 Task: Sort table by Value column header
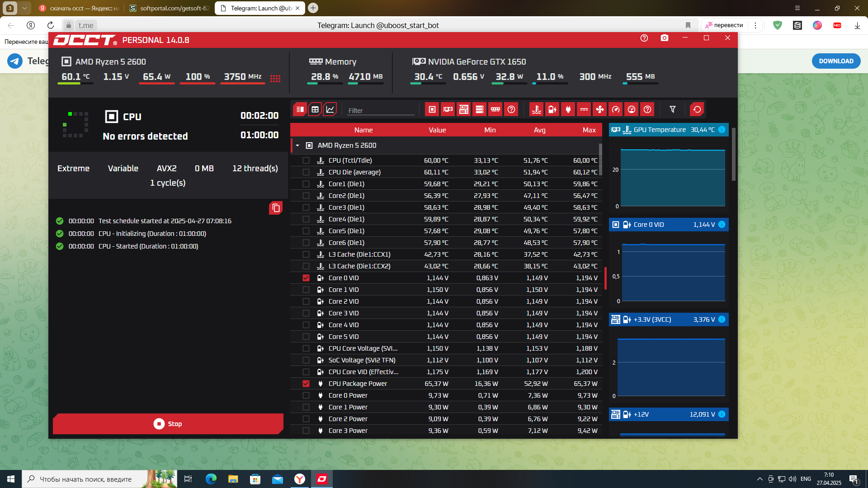[437, 130]
